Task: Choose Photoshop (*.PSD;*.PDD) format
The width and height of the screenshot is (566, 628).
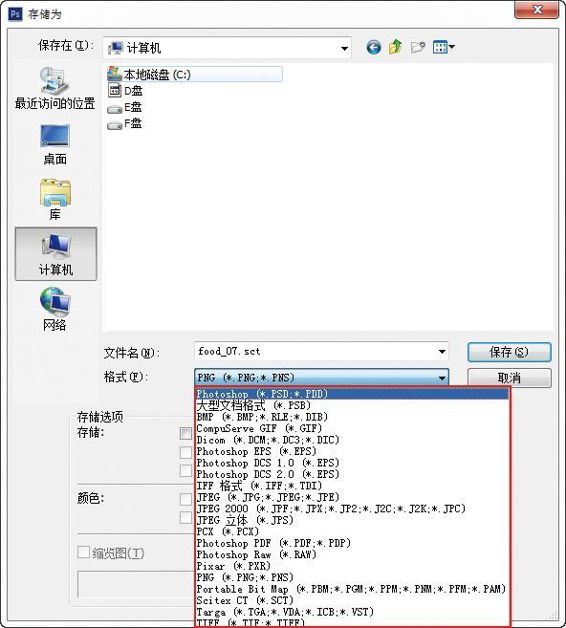Action: (x=352, y=394)
